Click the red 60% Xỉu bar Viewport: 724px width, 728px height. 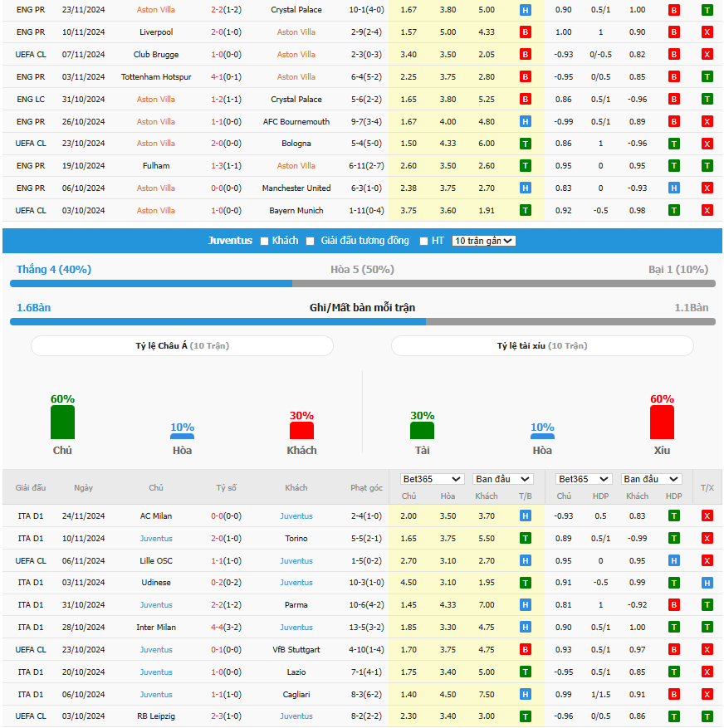[x=661, y=422]
